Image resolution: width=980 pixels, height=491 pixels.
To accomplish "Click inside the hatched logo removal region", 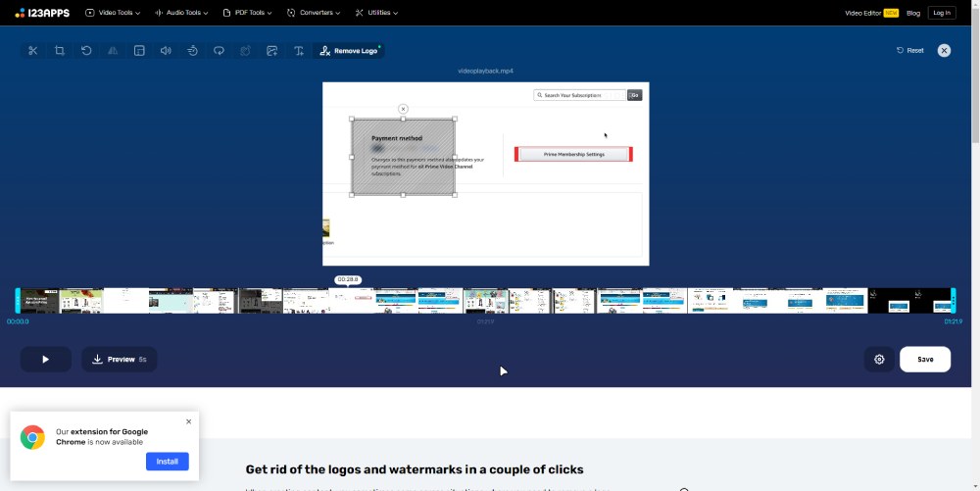I will (403, 157).
